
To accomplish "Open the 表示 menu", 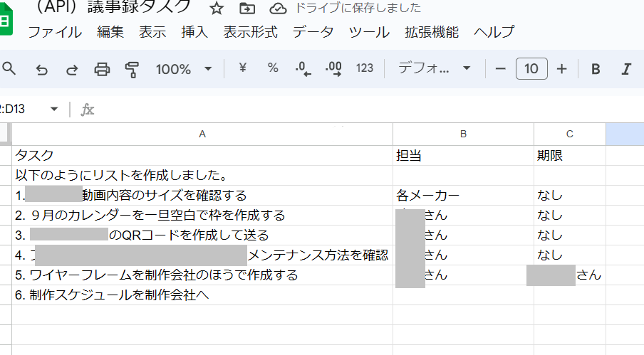I will point(152,32).
